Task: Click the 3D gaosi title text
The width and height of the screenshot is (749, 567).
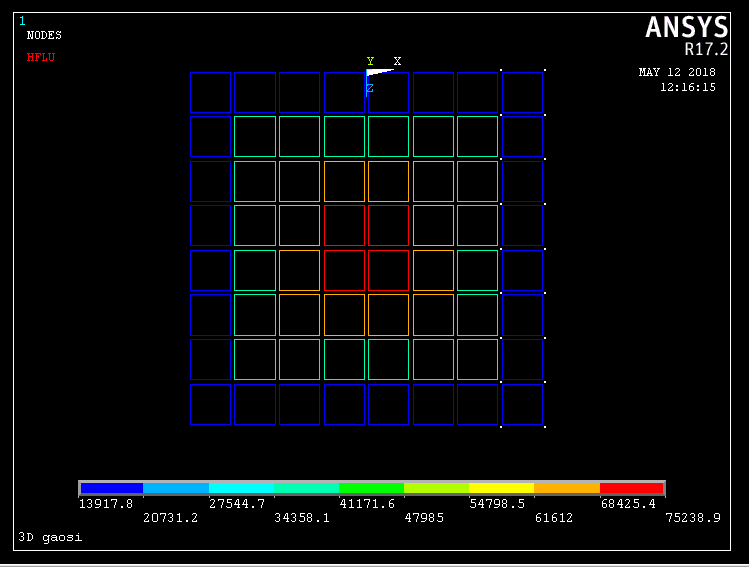Action: coord(50,537)
